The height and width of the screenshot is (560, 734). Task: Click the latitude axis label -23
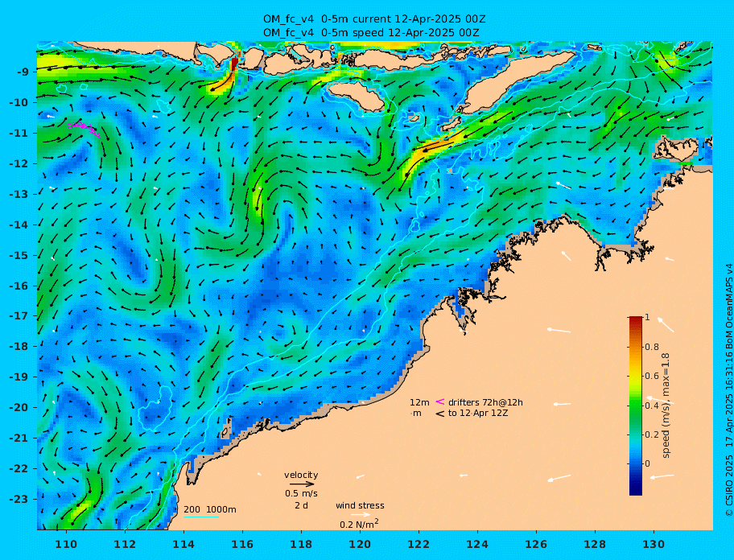point(19,499)
